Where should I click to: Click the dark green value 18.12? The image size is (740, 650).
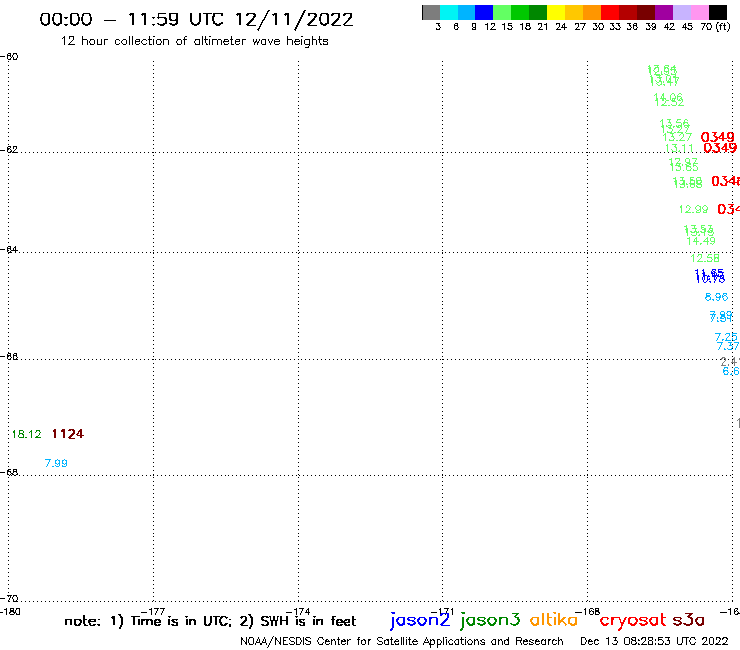tap(26, 434)
